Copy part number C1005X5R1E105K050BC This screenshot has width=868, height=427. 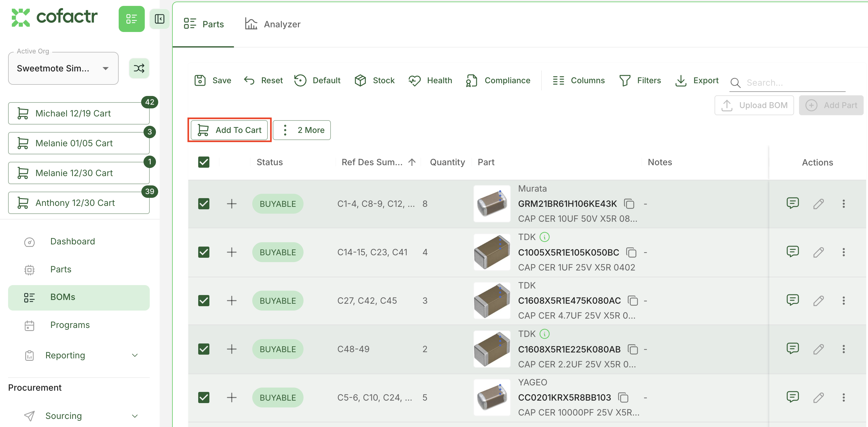tap(631, 252)
